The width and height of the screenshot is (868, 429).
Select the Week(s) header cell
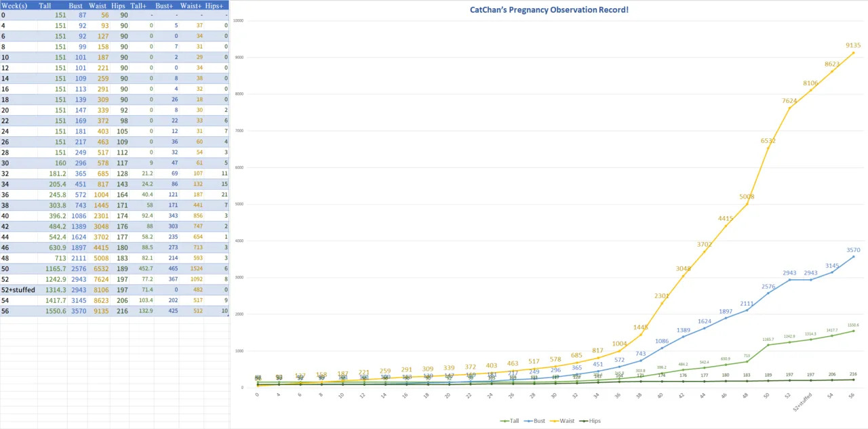pyautogui.click(x=14, y=5)
